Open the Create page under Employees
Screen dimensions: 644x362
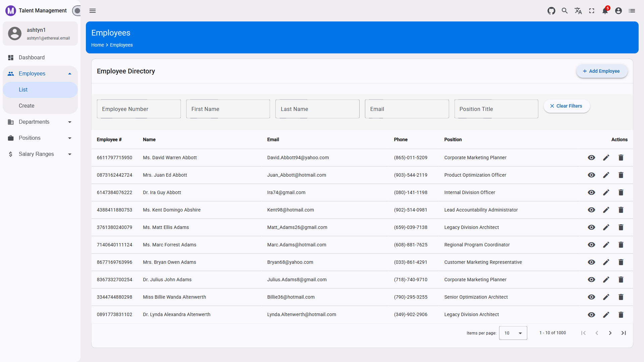(x=26, y=106)
